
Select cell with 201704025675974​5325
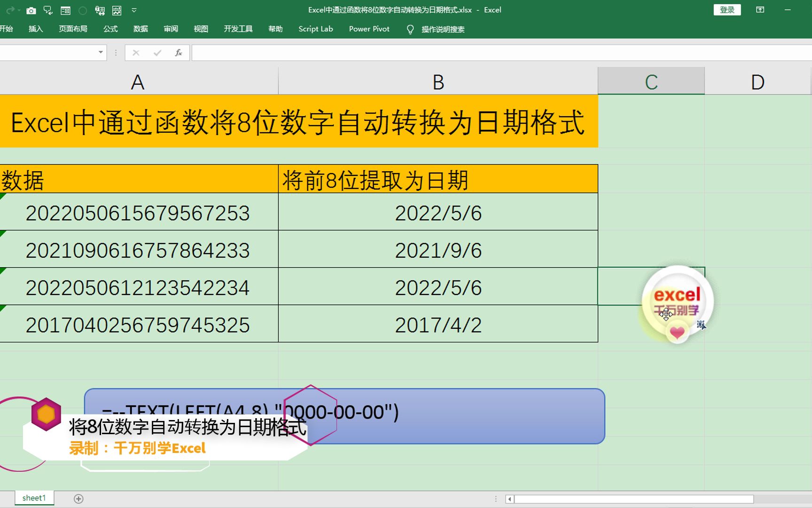(139, 324)
